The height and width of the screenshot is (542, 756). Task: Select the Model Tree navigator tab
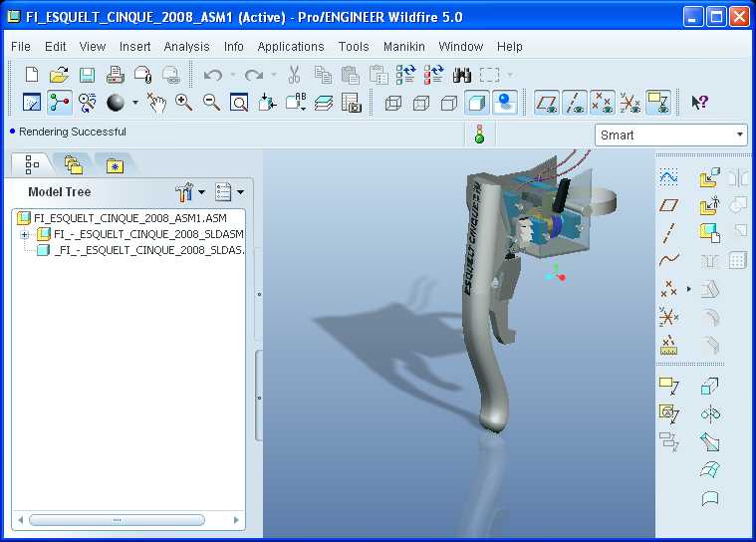click(32, 165)
